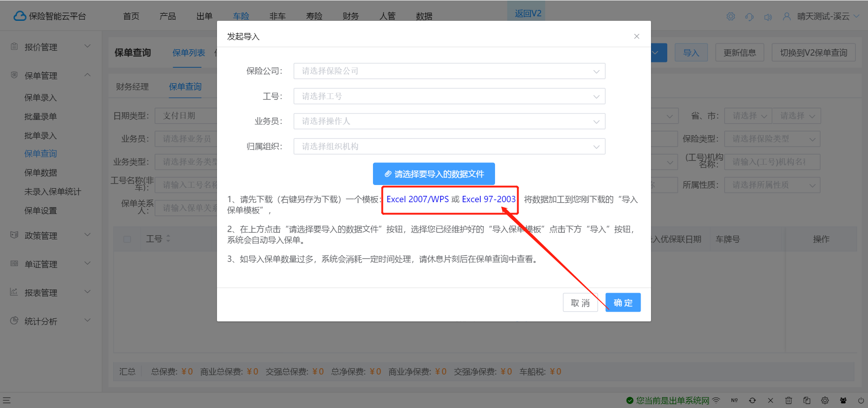Open the 保险类型 dropdown behind dialog
Viewport: 868px width, 408px height.
(x=772, y=139)
